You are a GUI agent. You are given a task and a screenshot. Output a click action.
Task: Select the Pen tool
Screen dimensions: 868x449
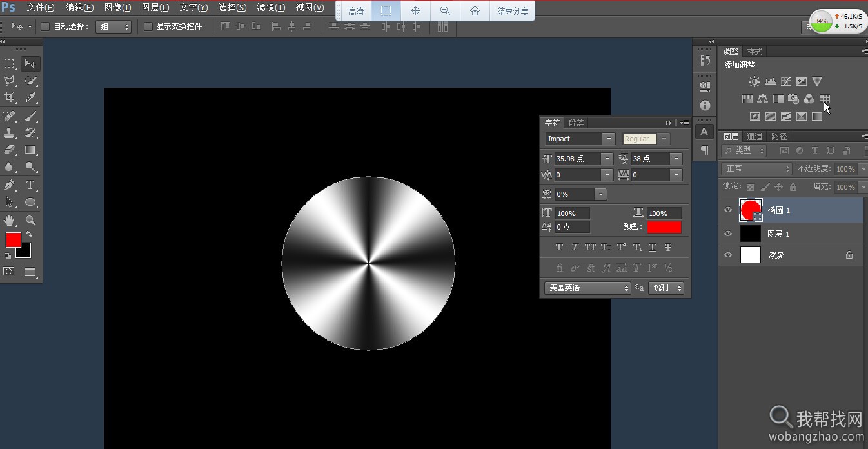[10, 185]
